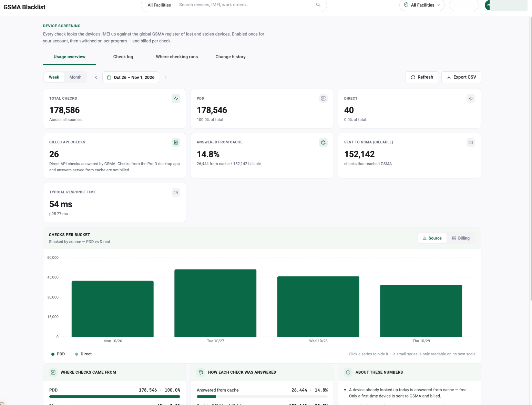Click the 152,142 sent to GSMA value
The height and width of the screenshot is (405, 532).
coord(359,154)
